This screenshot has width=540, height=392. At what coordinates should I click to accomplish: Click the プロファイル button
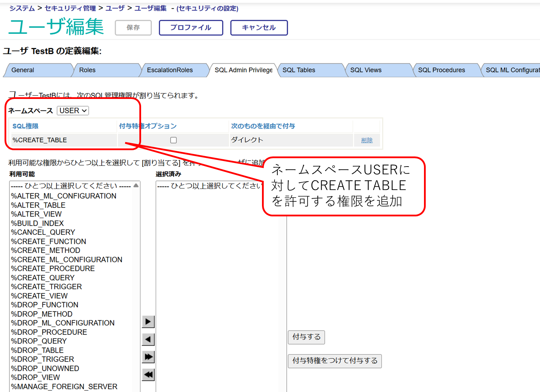(x=191, y=28)
